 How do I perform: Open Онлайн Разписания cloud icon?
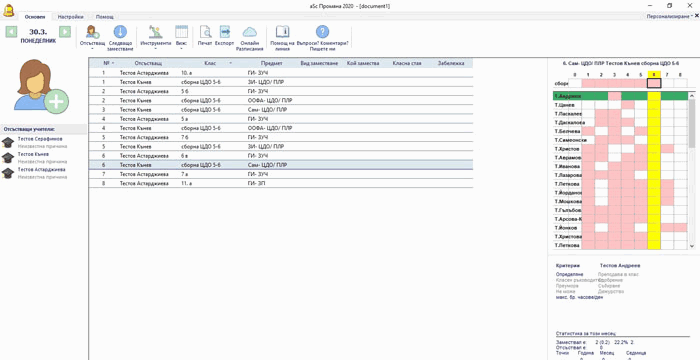tap(250, 32)
